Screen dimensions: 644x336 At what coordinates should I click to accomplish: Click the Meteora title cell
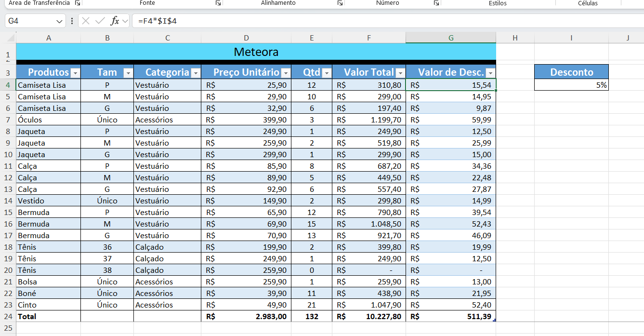click(256, 52)
